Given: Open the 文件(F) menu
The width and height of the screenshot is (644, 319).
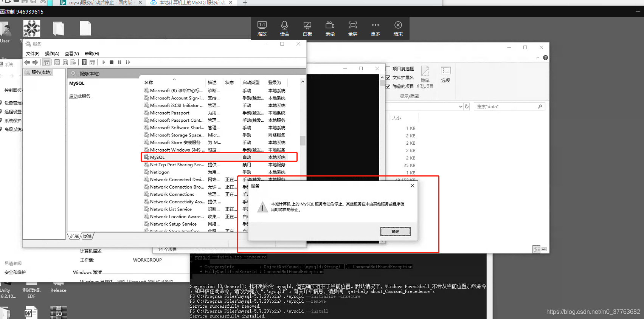Looking at the screenshot, I should coord(33,54).
